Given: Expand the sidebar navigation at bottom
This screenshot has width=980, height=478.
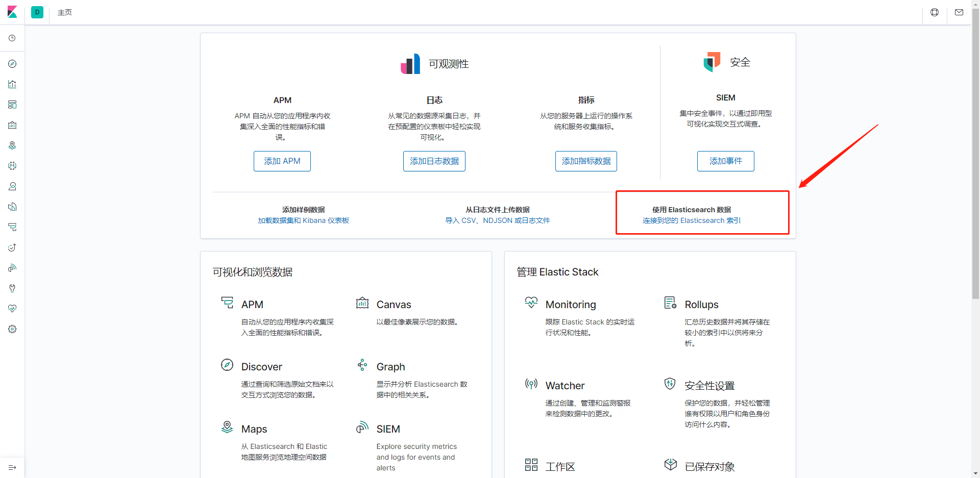Looking at the screenshot, I should tap(12, 467).
